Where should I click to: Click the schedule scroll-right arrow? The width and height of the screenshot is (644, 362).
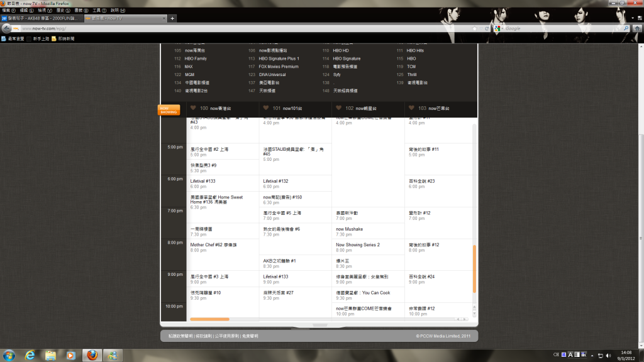click(x=465, y=319)
